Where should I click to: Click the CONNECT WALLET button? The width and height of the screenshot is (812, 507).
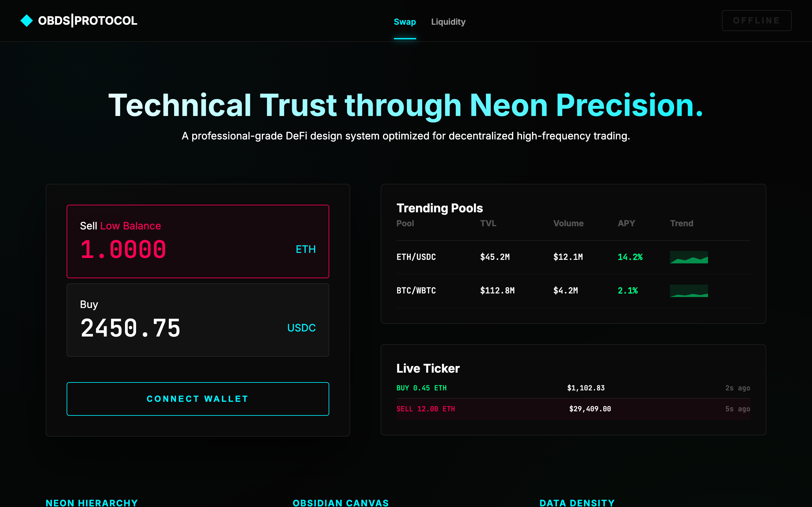point(197,399)
